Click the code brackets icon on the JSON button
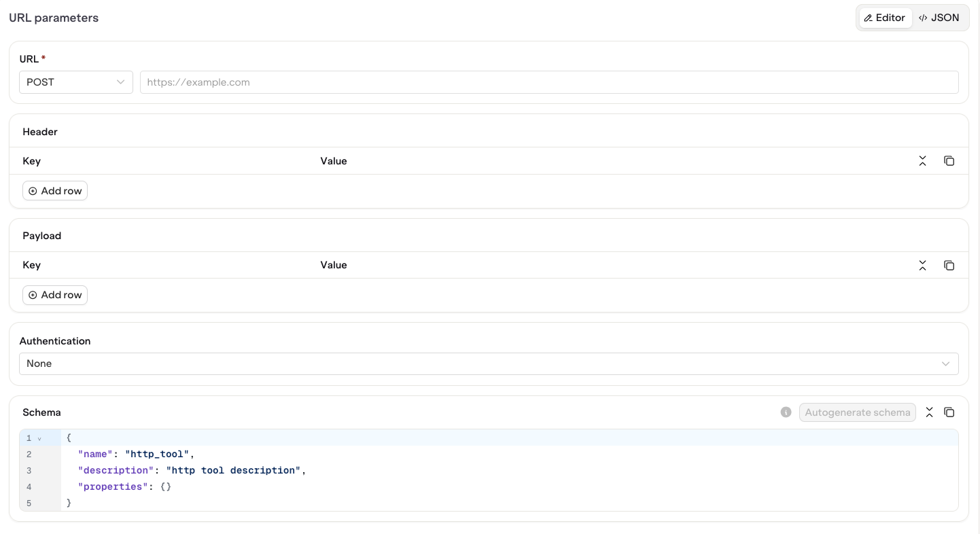980x534 pixels. click(x=924, y=17)
